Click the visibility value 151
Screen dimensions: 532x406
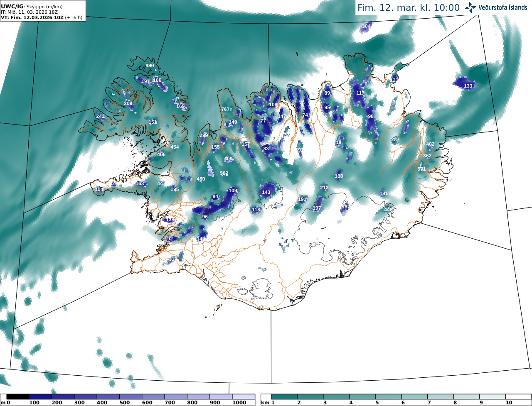pyautogui.click(x=153, y=122)
